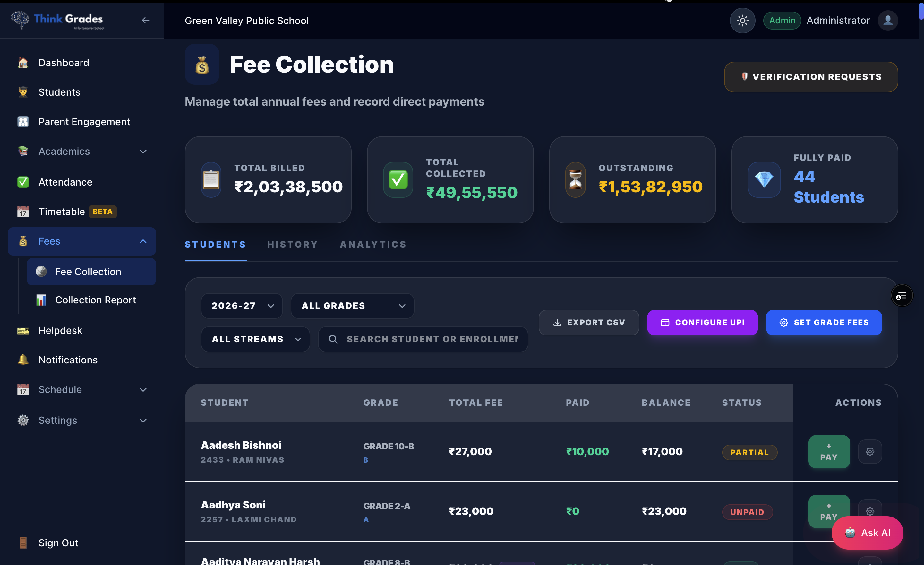Export the list as CSV
Image resolution: width=924 pixels, height=565 pixels.
pos(589,322)
